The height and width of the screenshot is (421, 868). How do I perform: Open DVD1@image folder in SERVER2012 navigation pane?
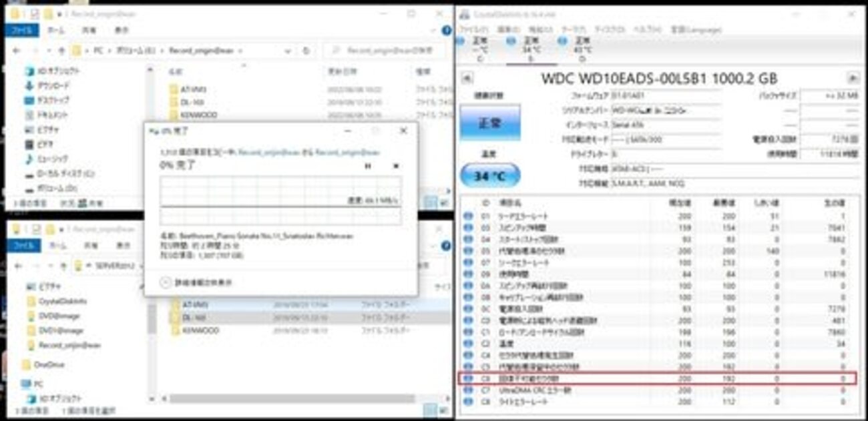pyautogui.click(x=55, y=330)
